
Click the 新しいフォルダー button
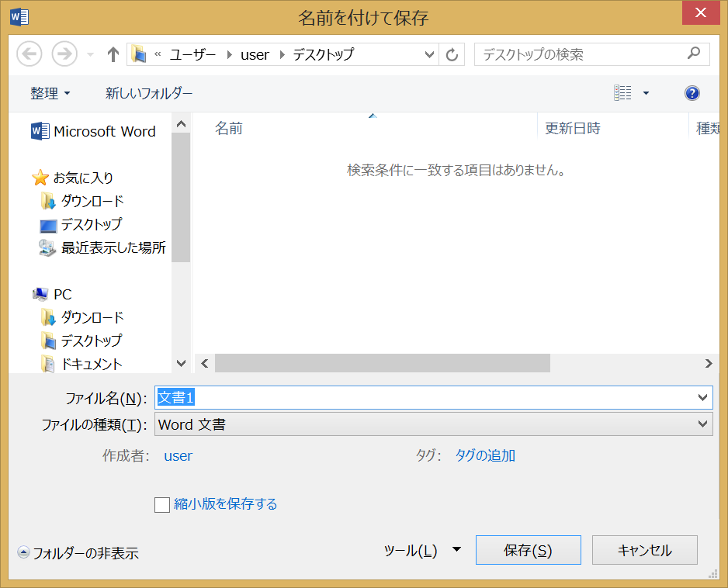click(148, 93)
